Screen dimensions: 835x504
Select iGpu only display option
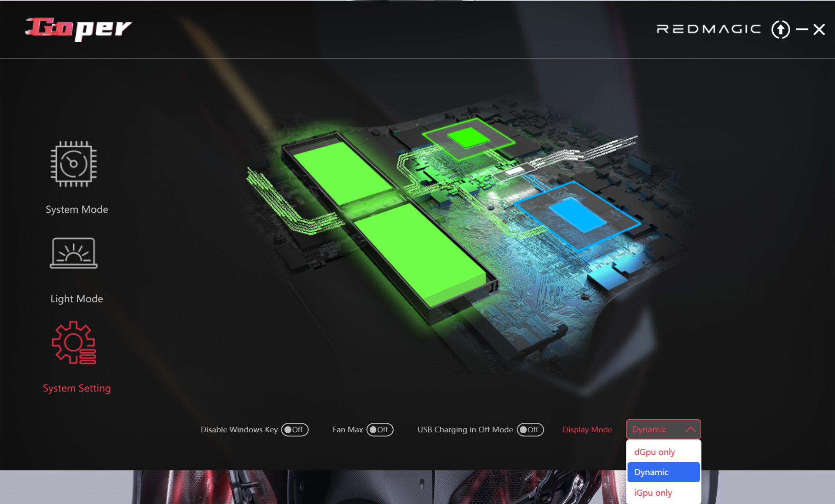point(653,493)
